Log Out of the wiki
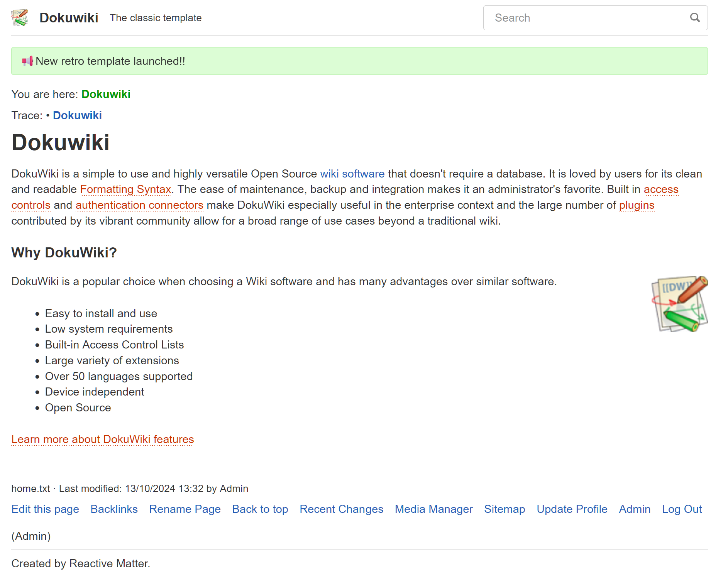 pos(682,509)
